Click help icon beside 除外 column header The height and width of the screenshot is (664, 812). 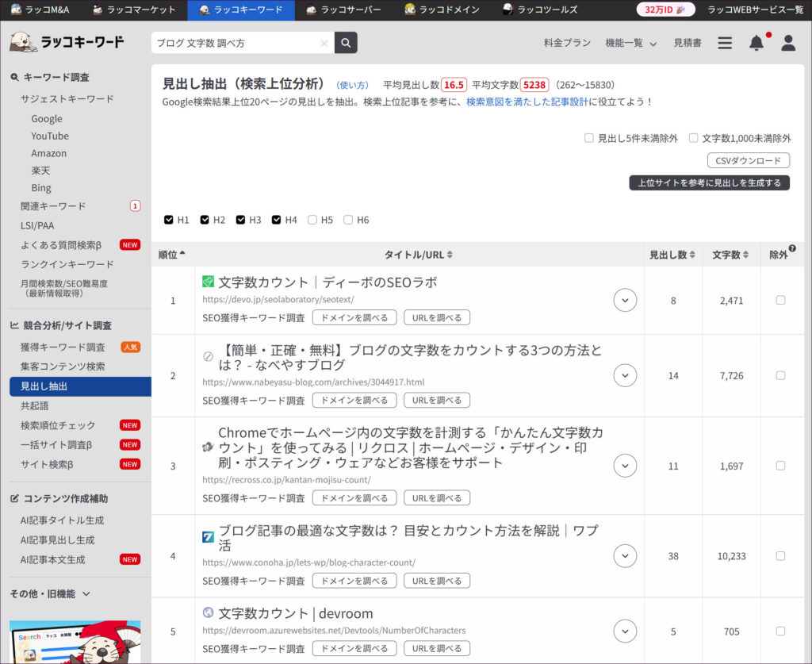792,248
